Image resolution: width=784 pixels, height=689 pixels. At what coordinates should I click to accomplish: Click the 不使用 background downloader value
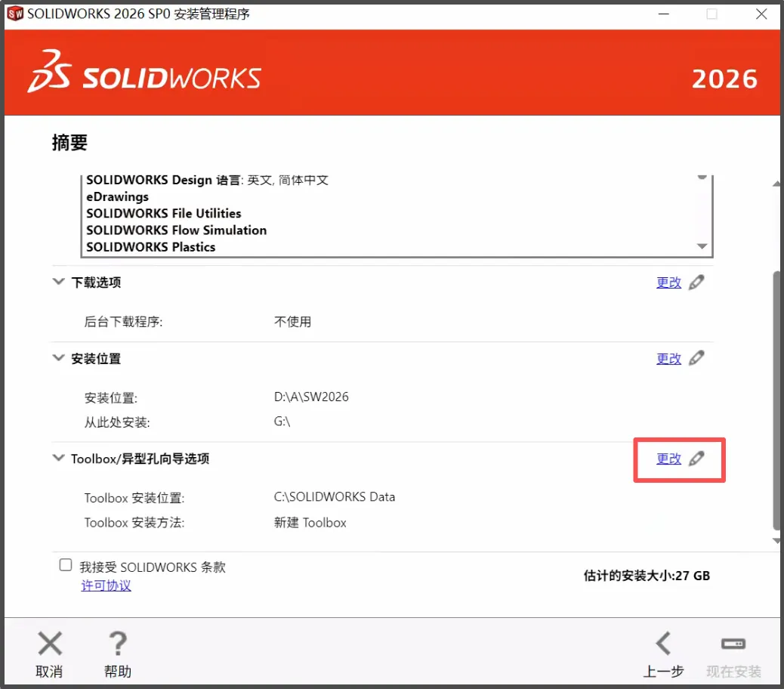tap(292, 322)
